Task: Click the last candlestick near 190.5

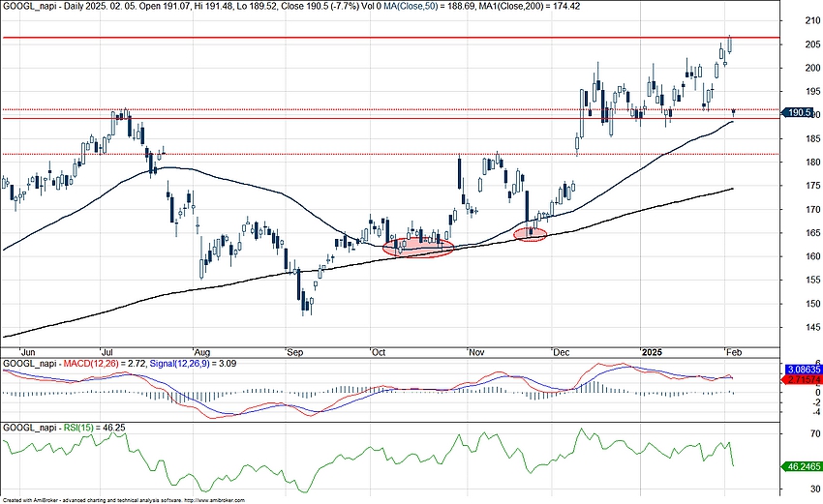Action: 733,112
